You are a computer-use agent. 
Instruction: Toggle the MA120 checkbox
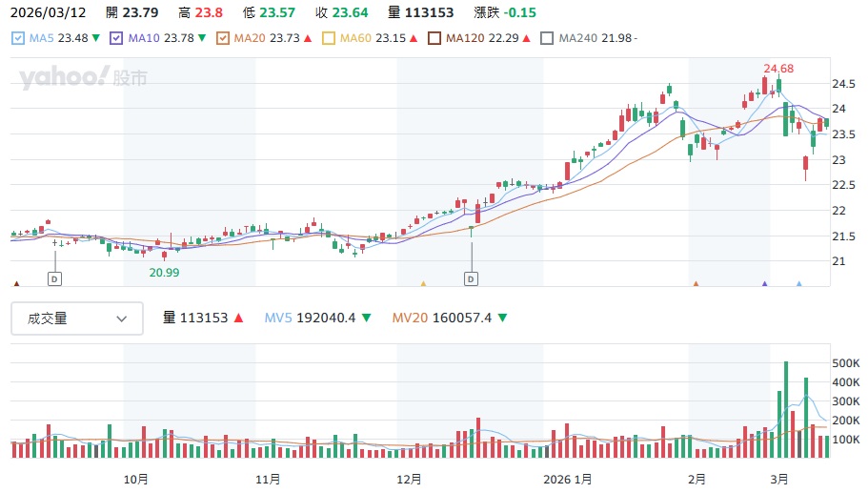pyautogui.click(x=434, y=38)
